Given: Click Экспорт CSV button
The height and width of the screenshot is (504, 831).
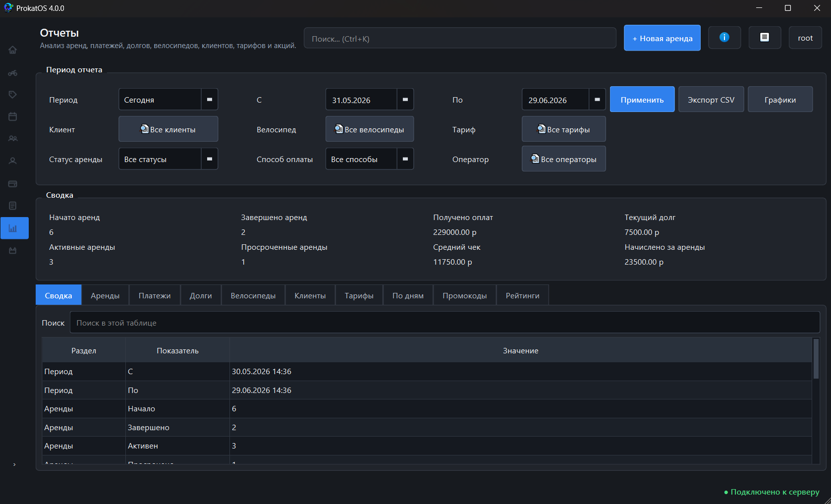Looking at the screenshot, I should click(711, 99).
